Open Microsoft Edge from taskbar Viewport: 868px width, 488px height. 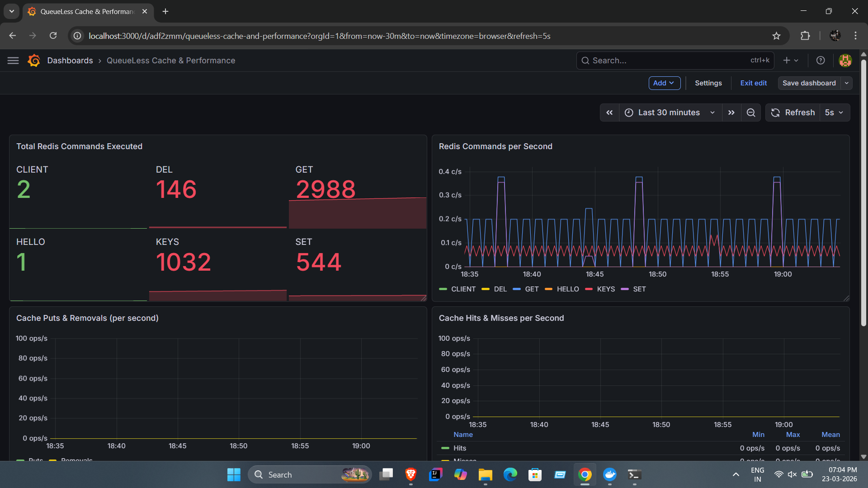(x=510, y=474)
